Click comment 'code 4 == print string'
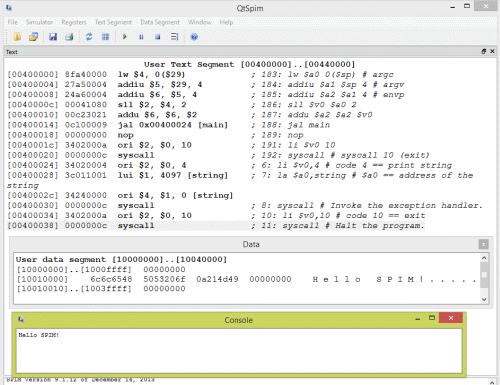500x385 pixels. pyautogui.click(x=393, y=165)
